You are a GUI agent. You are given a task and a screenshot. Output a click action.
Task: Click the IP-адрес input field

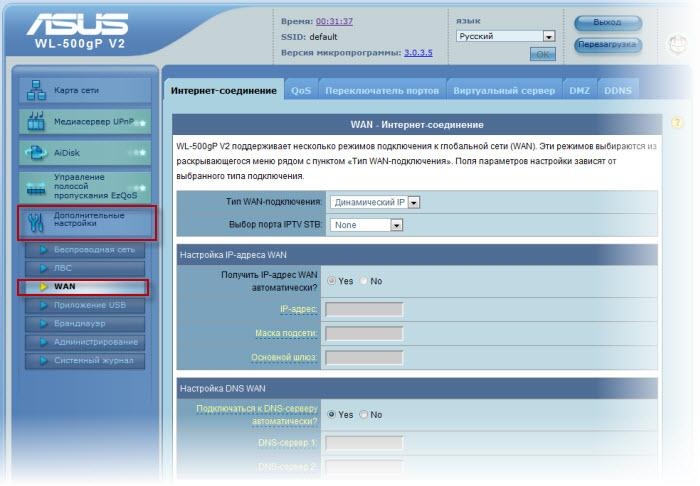pyautogui.click(x=364, y=310)
